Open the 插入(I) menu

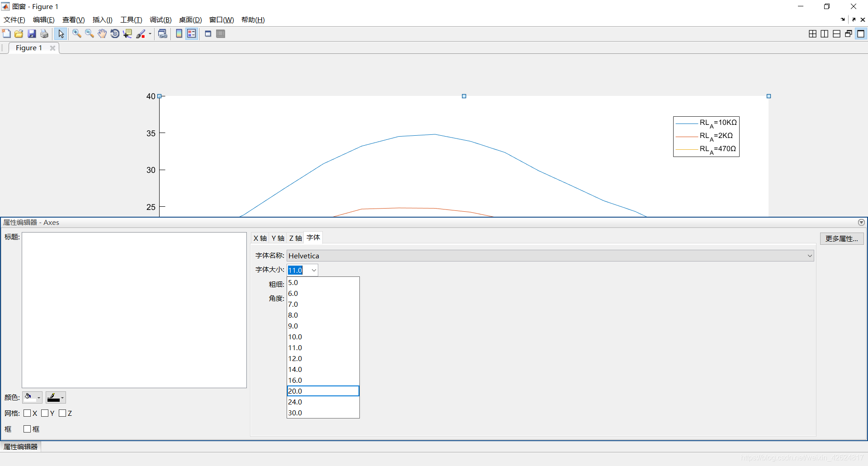pyautogui.click(x=103, y=20)
